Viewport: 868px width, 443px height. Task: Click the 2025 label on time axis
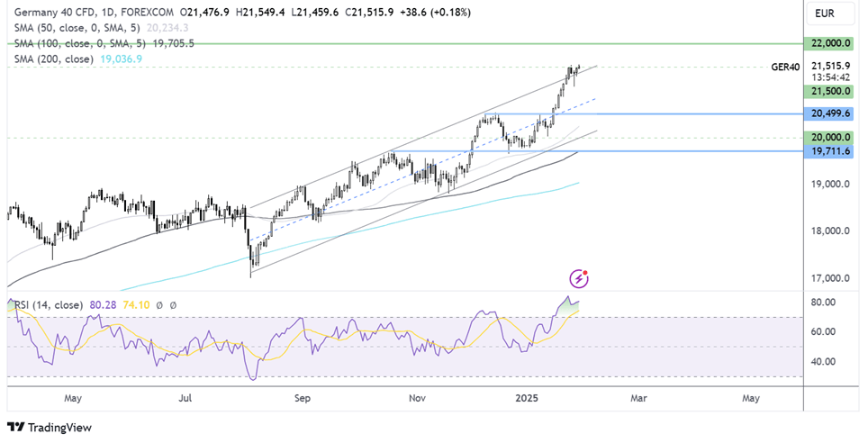(527, 398)
